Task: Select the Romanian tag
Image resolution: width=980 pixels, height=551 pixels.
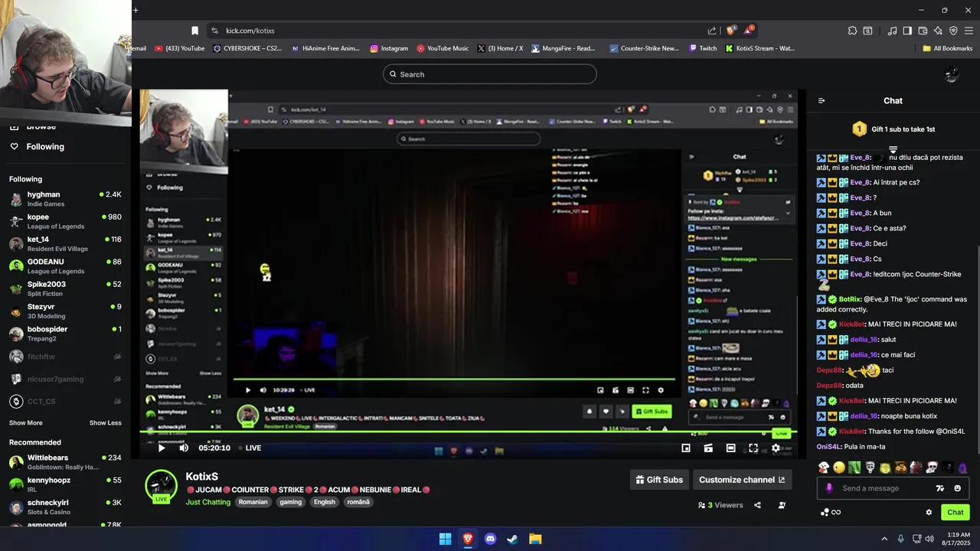Action: coord(253,502)
